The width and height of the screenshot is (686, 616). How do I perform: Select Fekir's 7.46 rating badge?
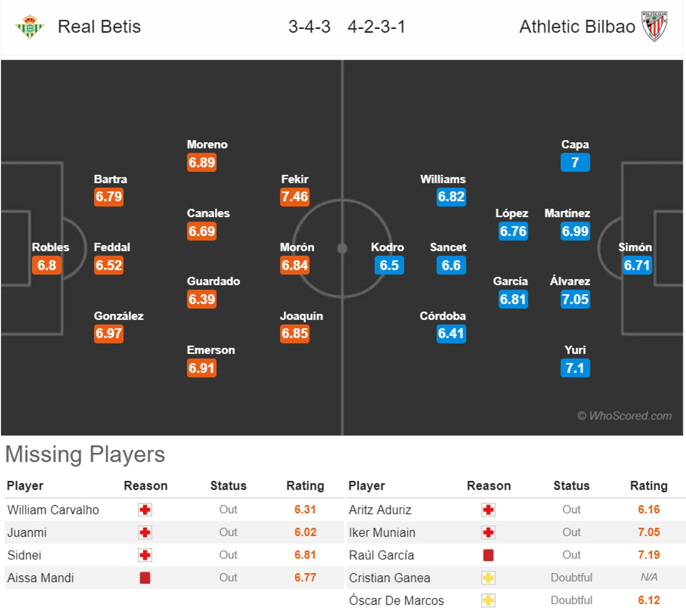pos(295,197)
